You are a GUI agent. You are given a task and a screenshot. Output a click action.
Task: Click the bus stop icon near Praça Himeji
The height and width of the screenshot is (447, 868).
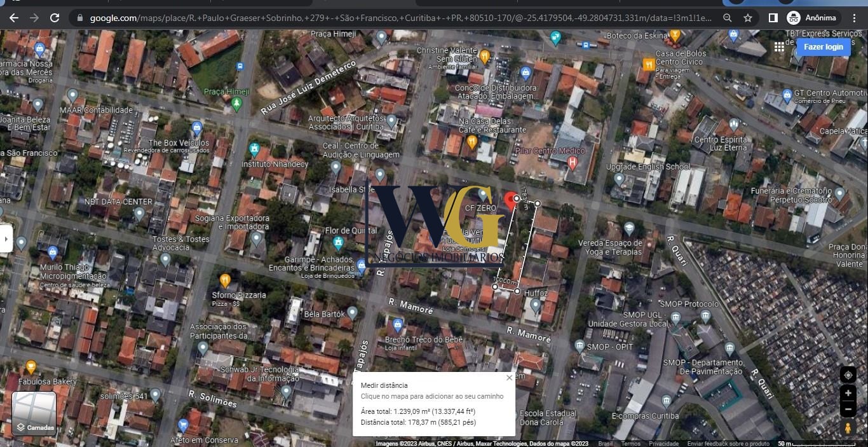[x=240, y=65]
